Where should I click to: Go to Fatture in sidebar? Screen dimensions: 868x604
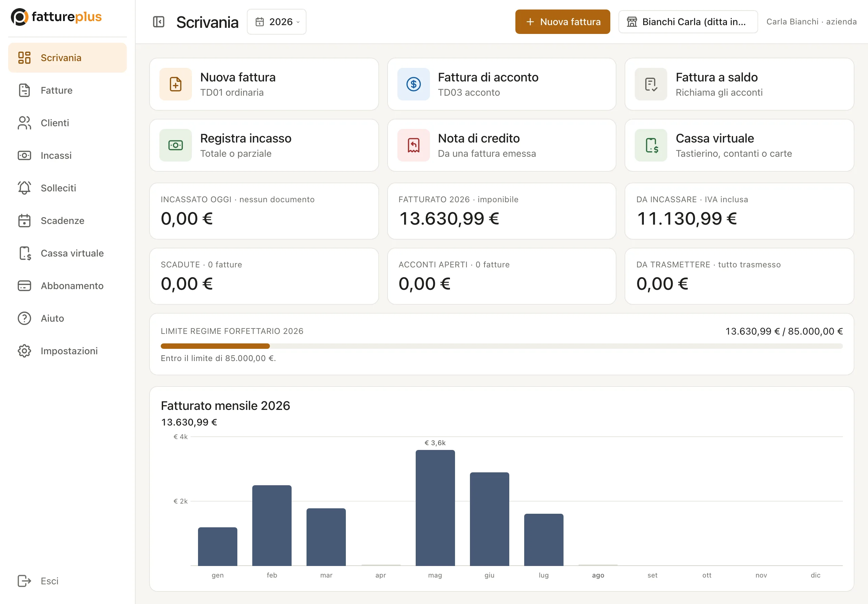[x=67, y=90]
